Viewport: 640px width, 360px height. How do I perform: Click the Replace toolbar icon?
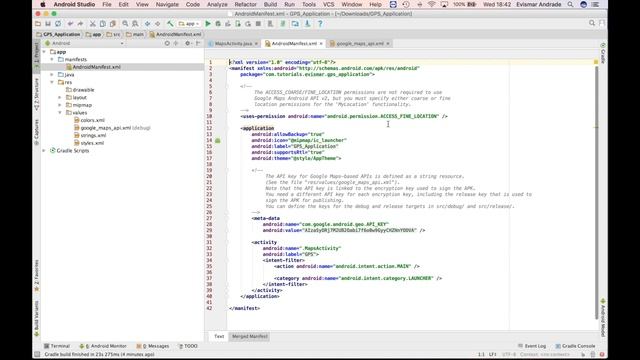coord(135,24)
